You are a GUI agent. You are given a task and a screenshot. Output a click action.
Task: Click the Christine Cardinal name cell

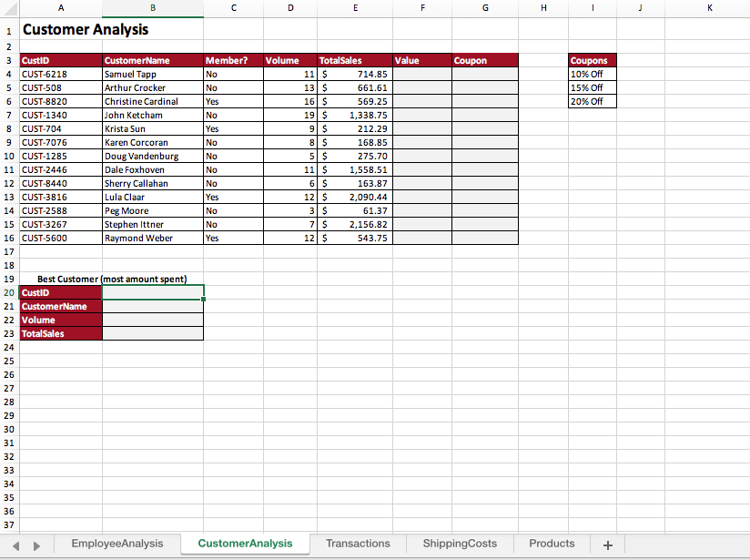click(153, 101)
